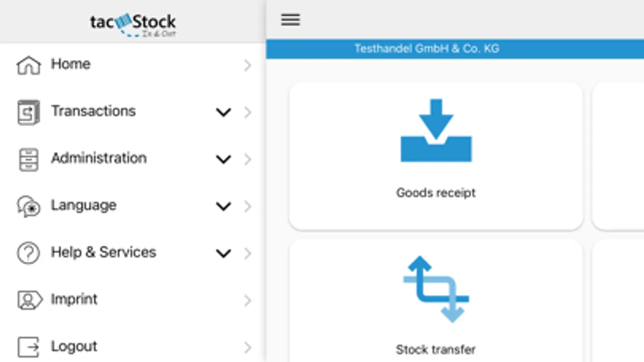The width and height of the screenshot is (644, 362).
Task: Click the Imprint badge icon
Action: (29, 300)
